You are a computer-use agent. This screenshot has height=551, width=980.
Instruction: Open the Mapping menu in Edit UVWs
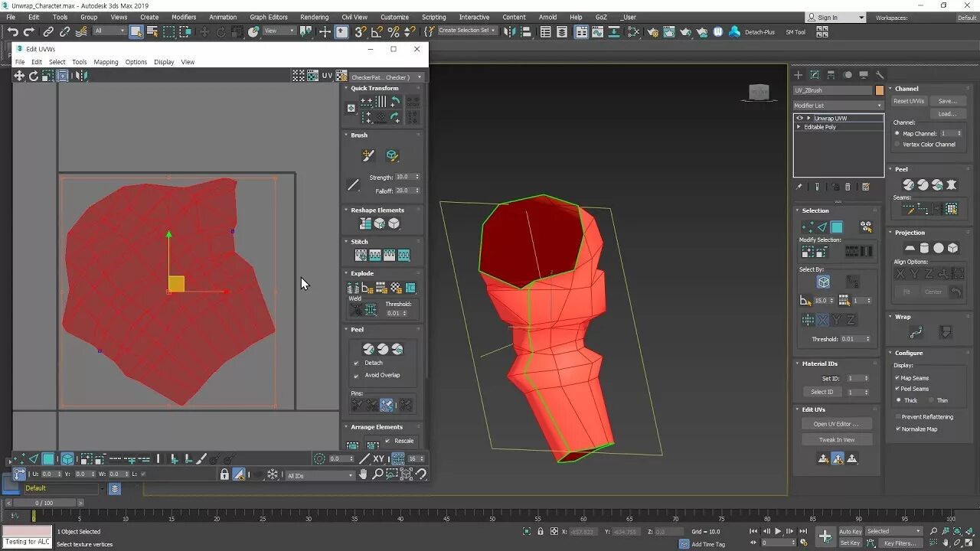(106, 62)
